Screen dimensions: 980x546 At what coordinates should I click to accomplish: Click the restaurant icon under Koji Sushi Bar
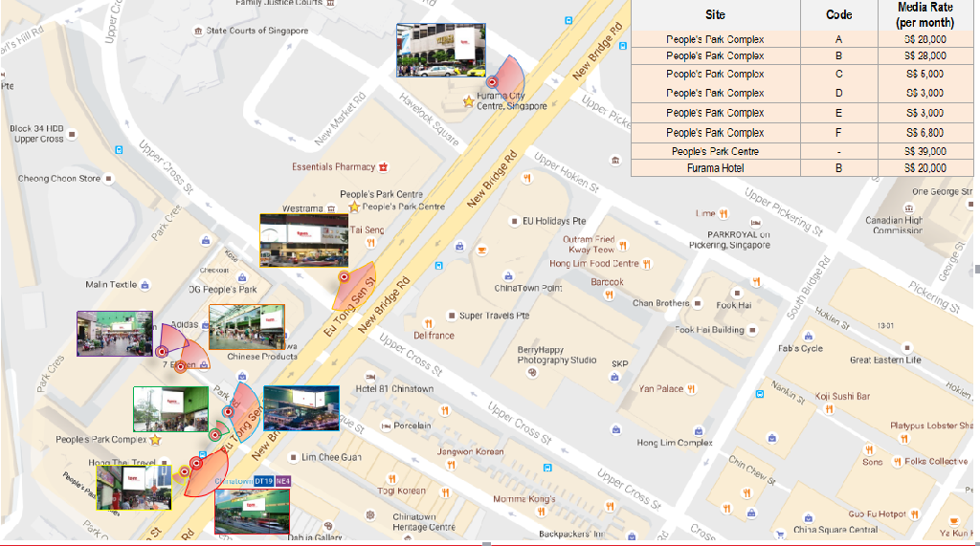[829, 409]
